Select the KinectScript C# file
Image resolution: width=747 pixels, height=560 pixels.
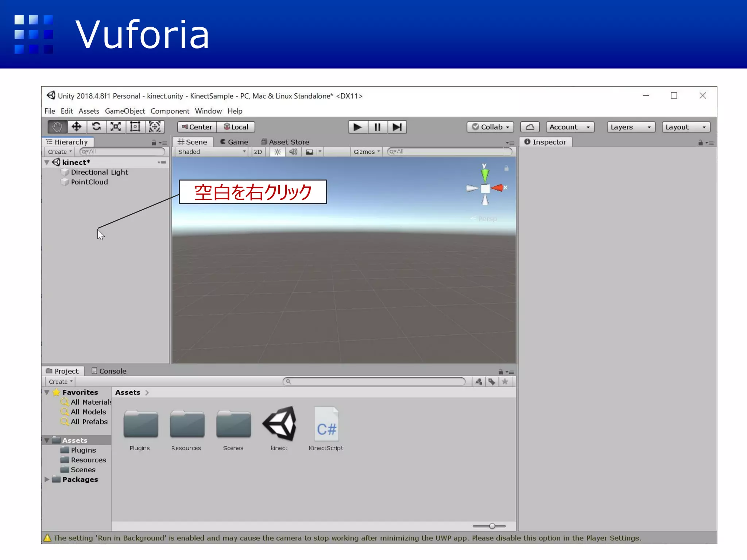(x=326, y=424)
